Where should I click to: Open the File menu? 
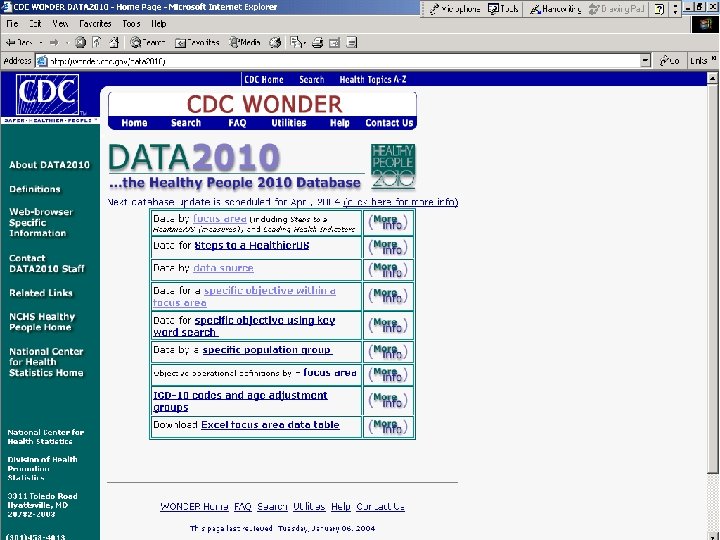tap(12, 24)
